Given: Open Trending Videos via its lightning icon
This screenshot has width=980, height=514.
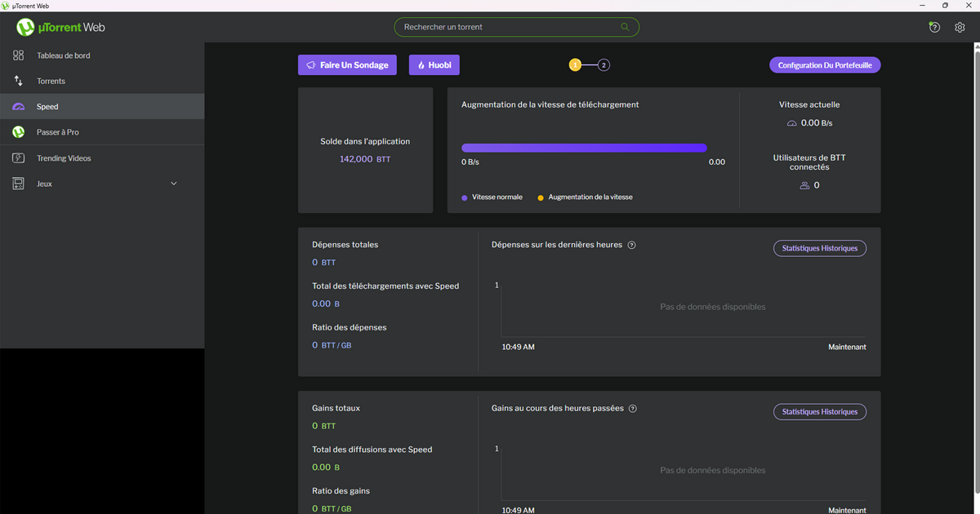Looking at the screenshot, I should coord(18,157).
